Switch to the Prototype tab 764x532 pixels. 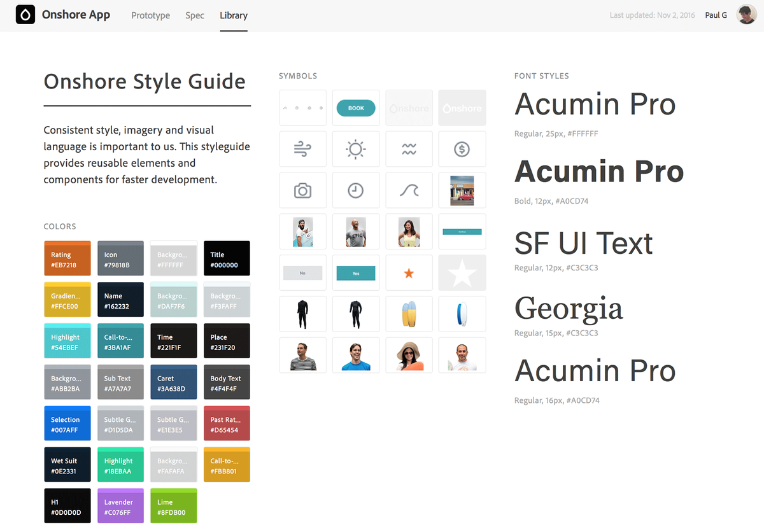[150, 15]
